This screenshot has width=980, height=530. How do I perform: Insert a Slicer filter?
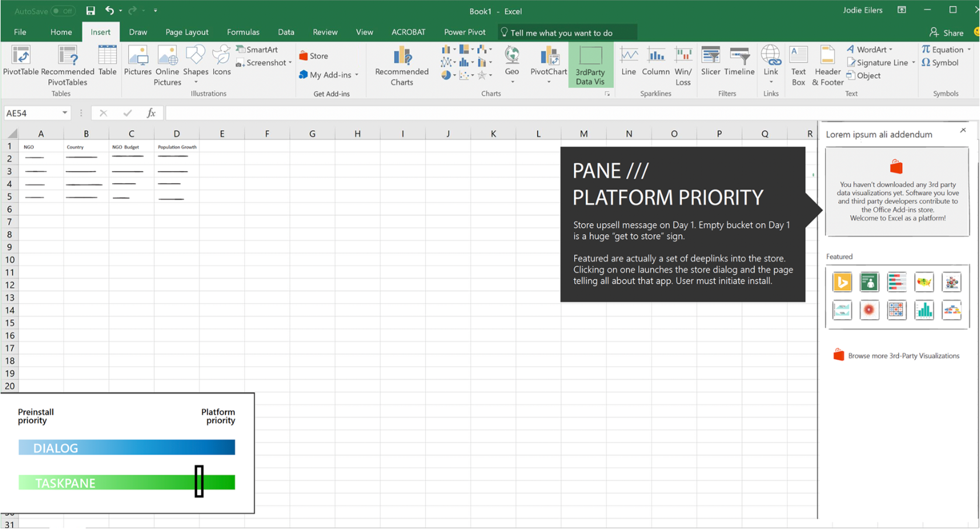coord(710,61)
